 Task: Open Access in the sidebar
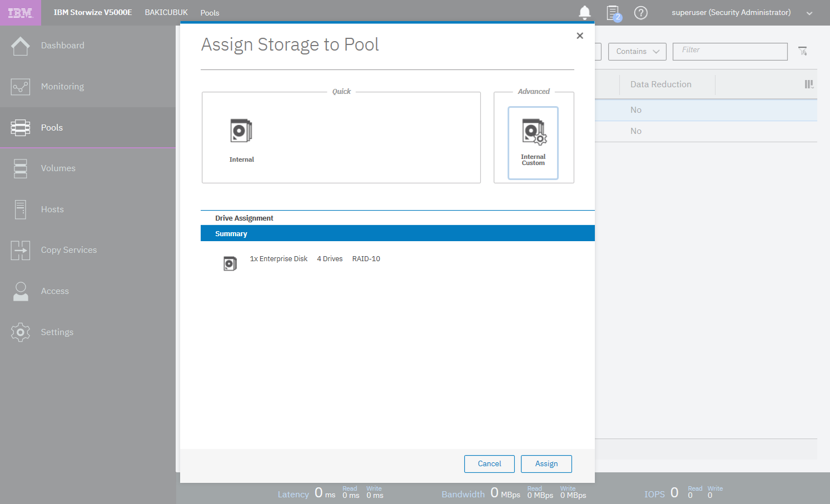click(x=55, y=291)
